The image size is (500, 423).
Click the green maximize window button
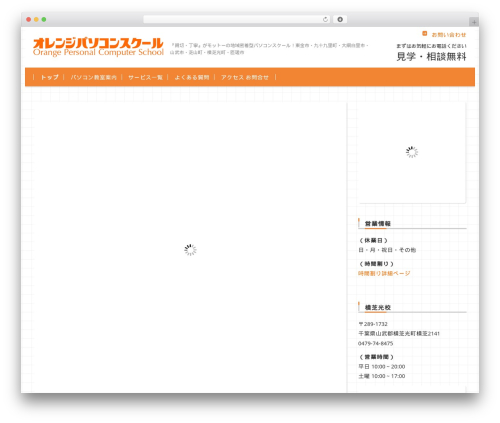(x=44, y=20)
